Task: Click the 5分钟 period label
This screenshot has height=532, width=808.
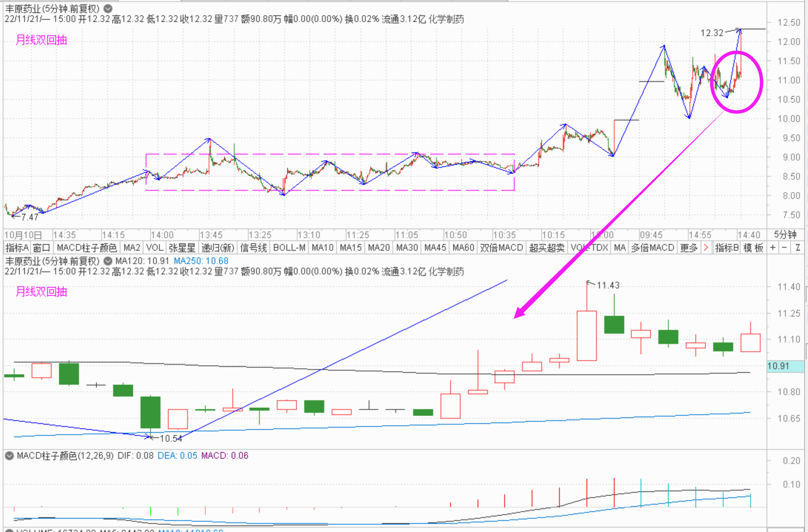Action: 785,235
